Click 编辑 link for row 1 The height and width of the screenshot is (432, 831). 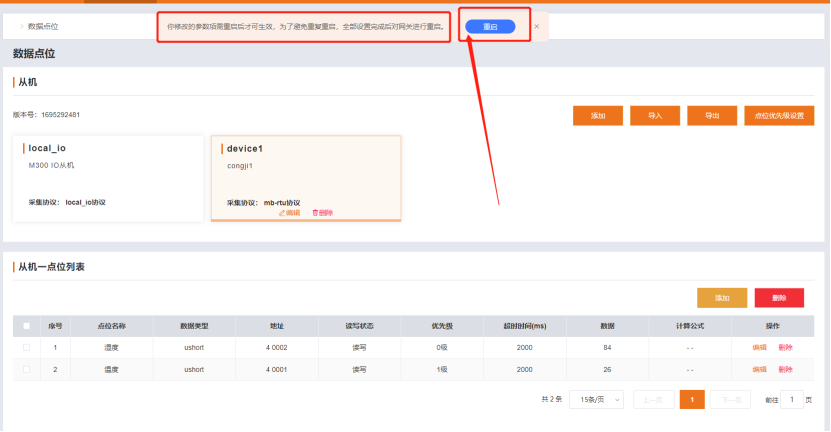click(759, 347)
